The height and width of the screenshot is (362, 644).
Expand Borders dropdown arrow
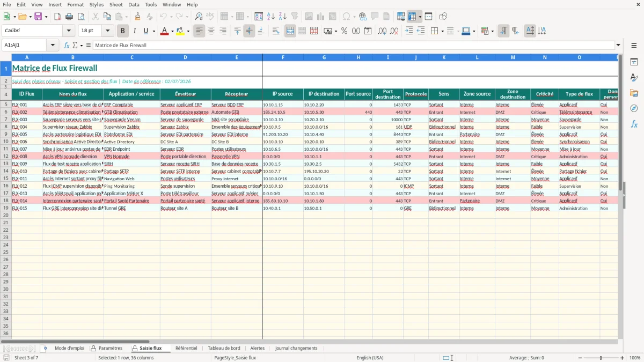[443, 31]
